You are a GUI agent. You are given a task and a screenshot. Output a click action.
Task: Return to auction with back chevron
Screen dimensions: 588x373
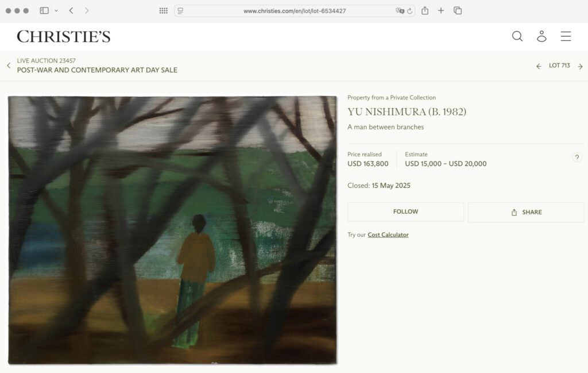9,66
